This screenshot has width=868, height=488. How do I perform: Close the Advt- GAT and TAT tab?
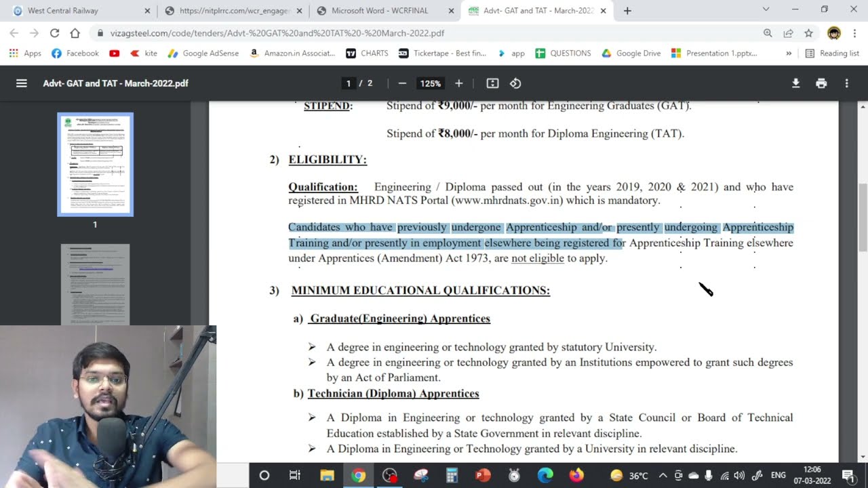(603, 10)
